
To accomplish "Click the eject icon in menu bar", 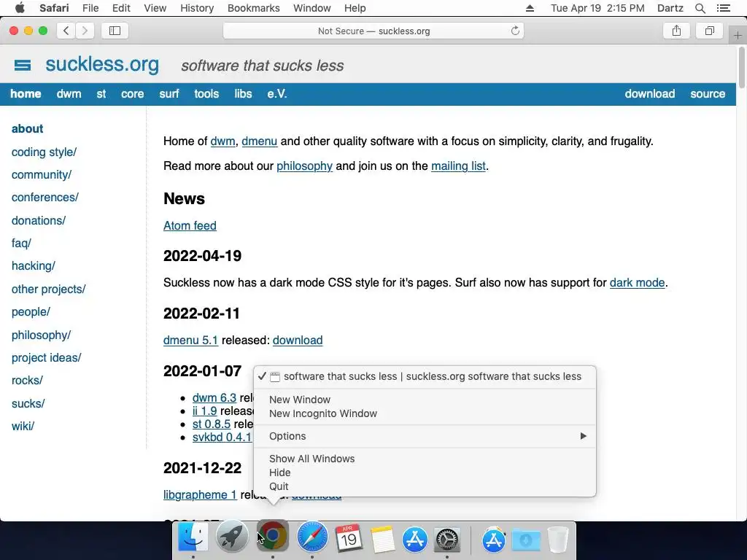I will pos(530,8).
